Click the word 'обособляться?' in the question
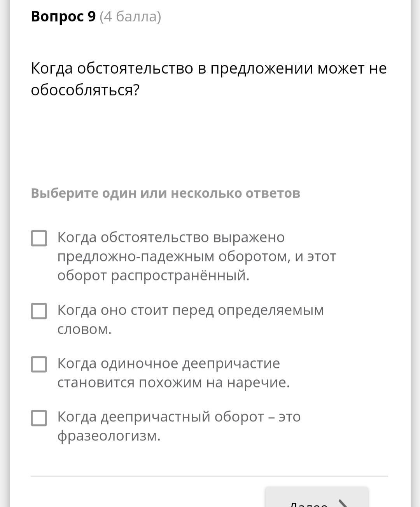The image size is (420, 507). coord(85,90)
